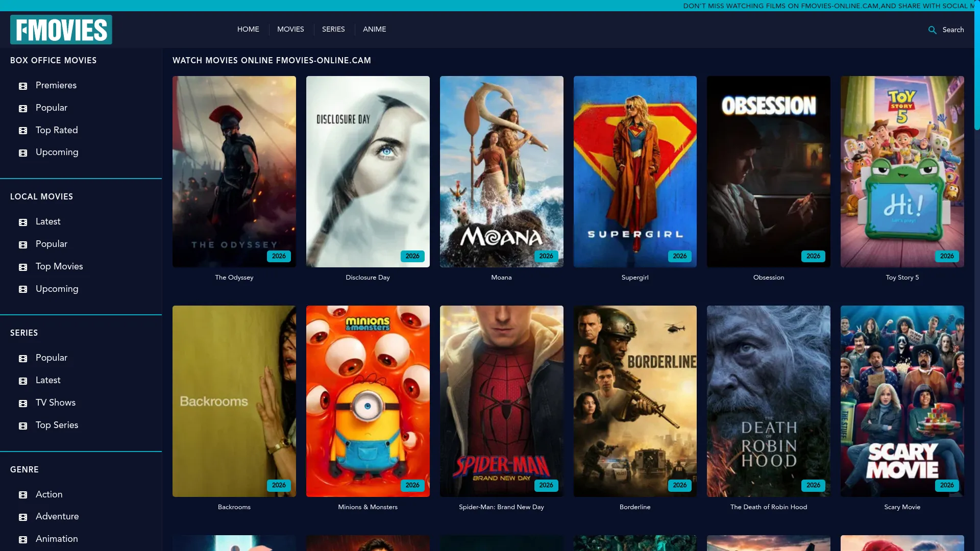The height and width of the screenshot is (551, 980).
Task: Click 2026 badge on Backrooms poster
Action: pyautogui.click(x=279, y=485)
